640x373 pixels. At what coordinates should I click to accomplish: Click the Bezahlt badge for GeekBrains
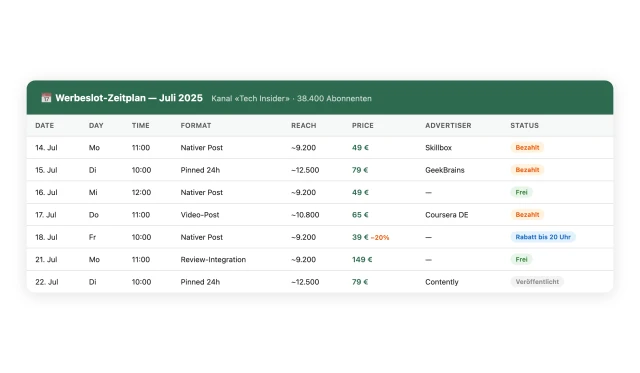pos(527,170)
